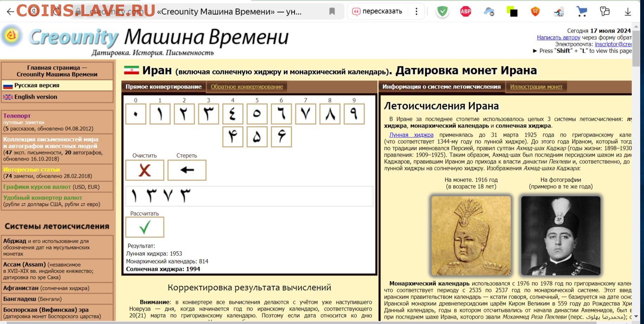Click the red X clear button
Viewport: 644px width, 324px height.
coord(145,170)
